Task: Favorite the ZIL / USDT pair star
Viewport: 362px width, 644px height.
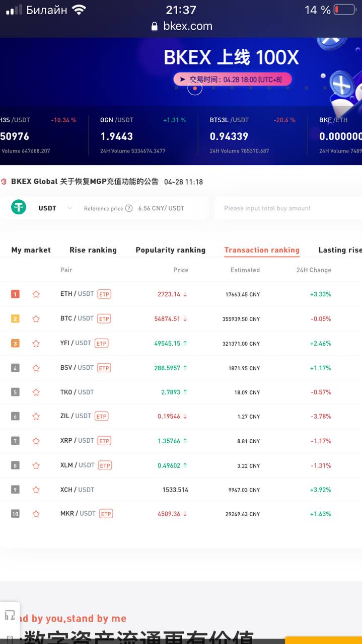Action: [x=36, y=417]
